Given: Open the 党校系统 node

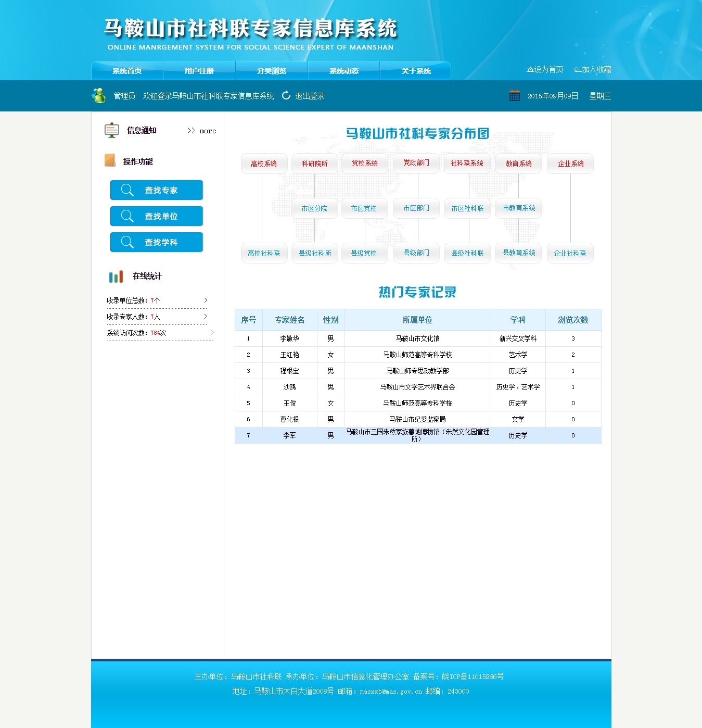Looking at the screenshot, I should click(x=365, y=163).
